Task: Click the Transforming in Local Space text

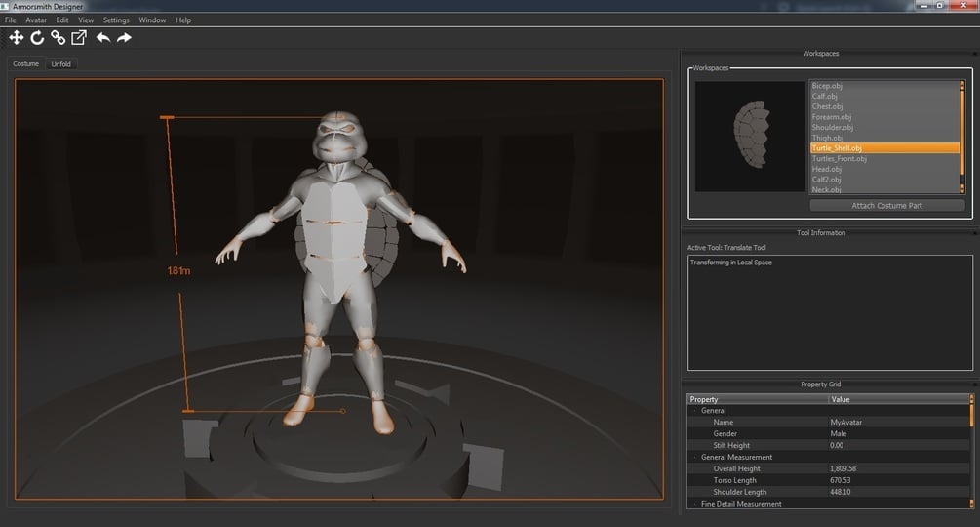Action: (730, 263)
